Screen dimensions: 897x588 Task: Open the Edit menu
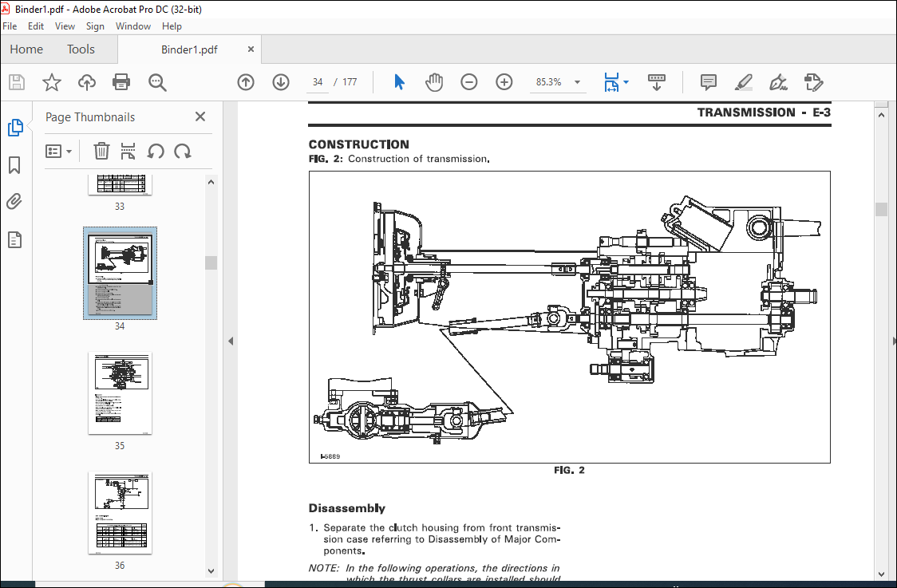(35, 26)
